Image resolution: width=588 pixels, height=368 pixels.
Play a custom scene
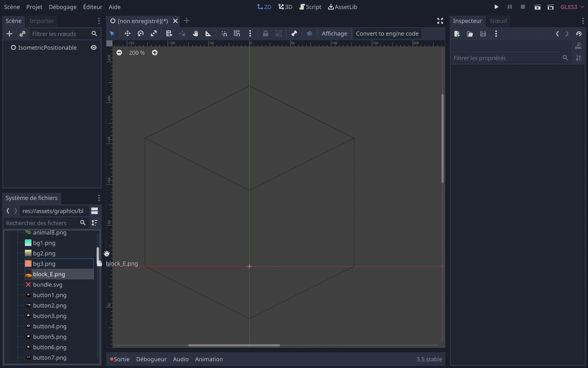coord(551,7)
